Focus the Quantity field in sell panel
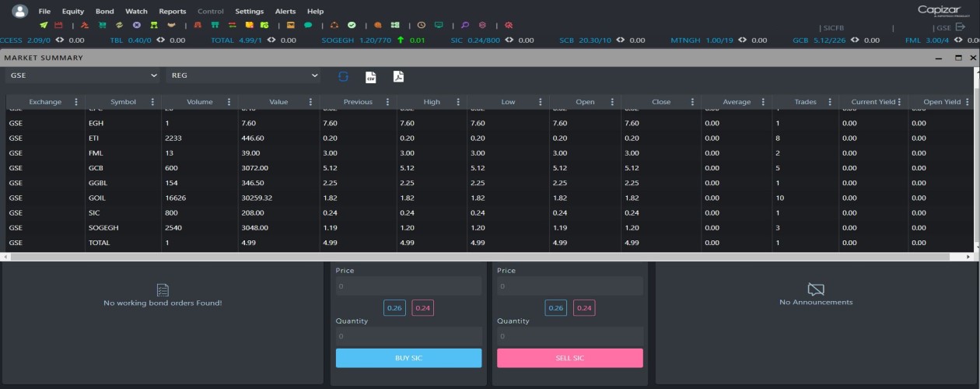 pos(570,336)
